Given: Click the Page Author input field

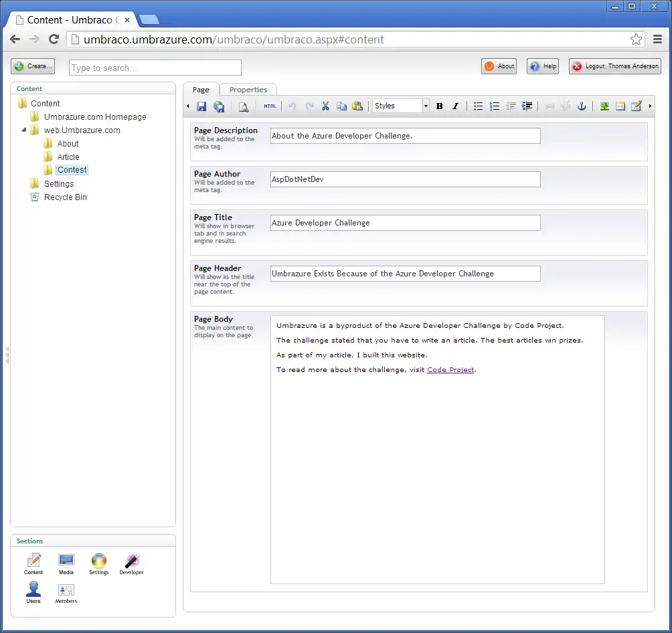Looking at the screenshot, I should (x=406, y=179).
